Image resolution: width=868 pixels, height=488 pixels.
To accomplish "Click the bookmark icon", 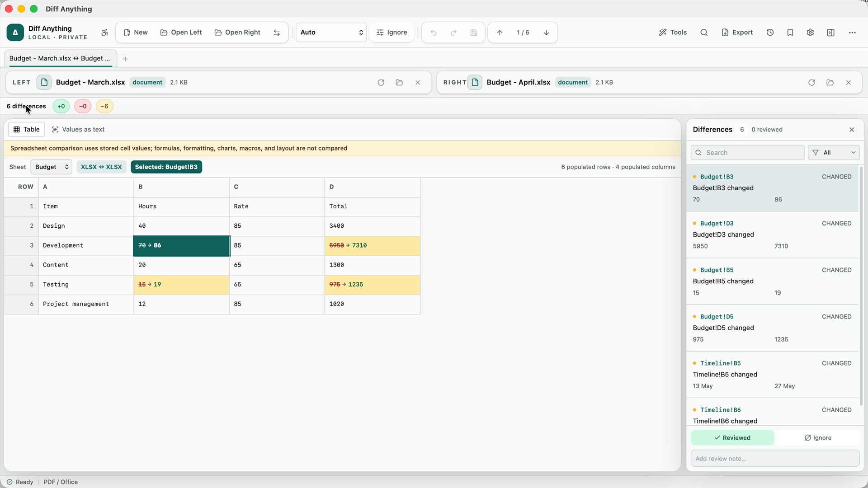I will (x=790, y=33).
